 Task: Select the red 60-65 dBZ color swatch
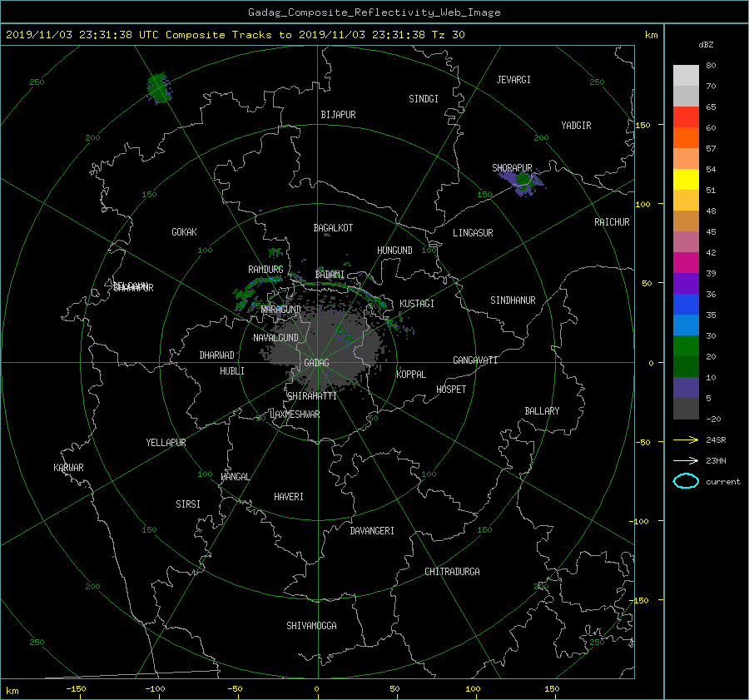[686, 117]
